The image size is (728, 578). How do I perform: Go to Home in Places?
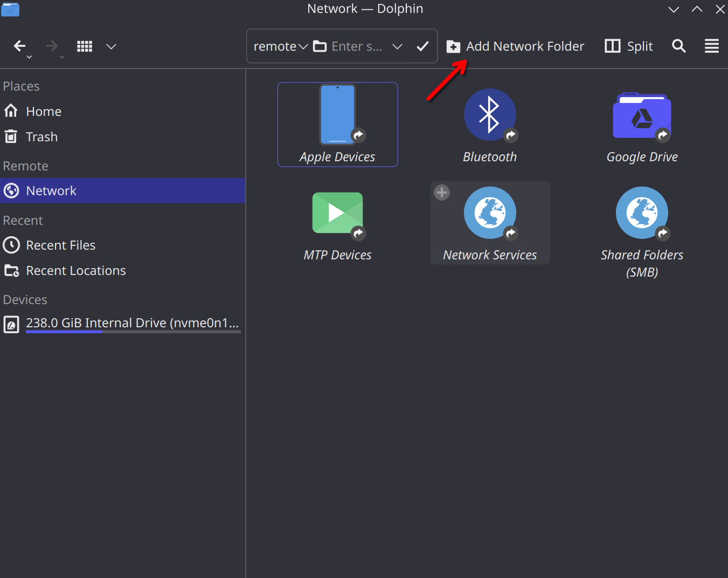44,112
